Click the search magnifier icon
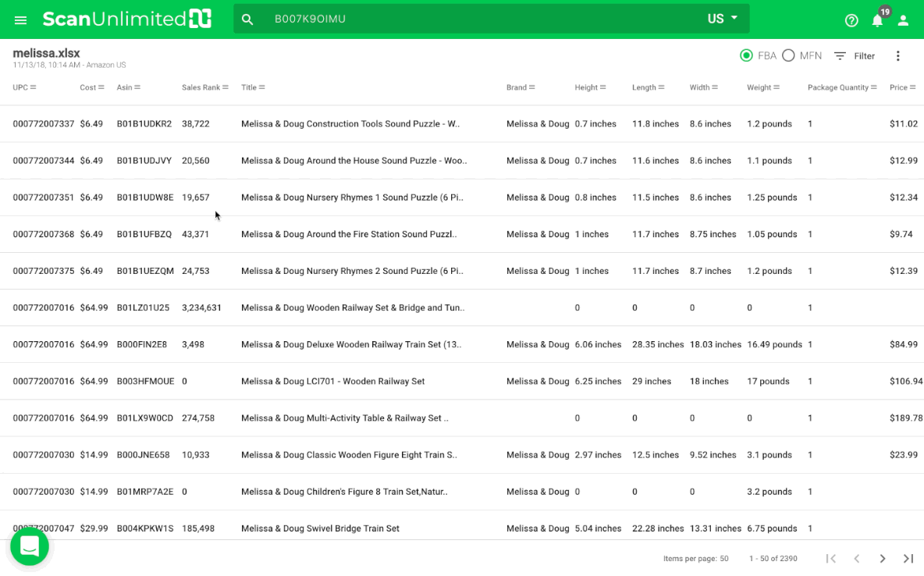Viewport: 924px width, 576px height. click(x=247, y=20)
